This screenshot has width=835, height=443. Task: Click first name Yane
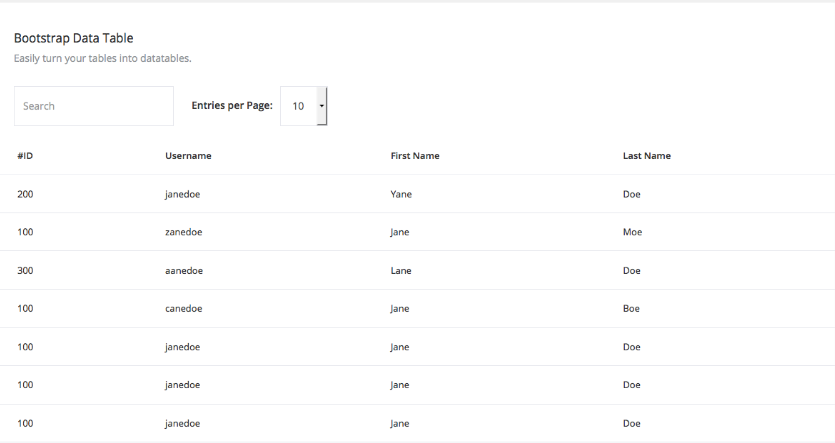click(x=401, y=194)
